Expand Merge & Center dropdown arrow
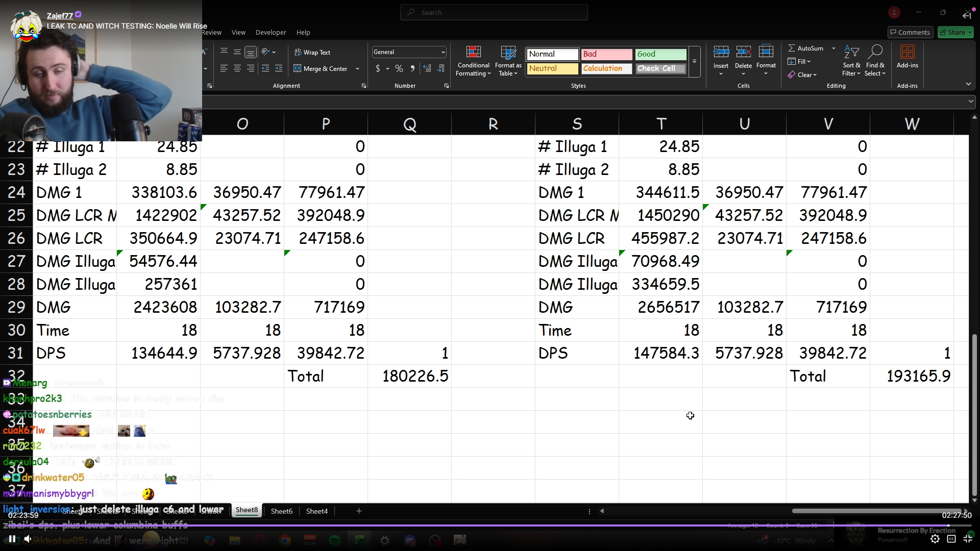 point(357,69)
